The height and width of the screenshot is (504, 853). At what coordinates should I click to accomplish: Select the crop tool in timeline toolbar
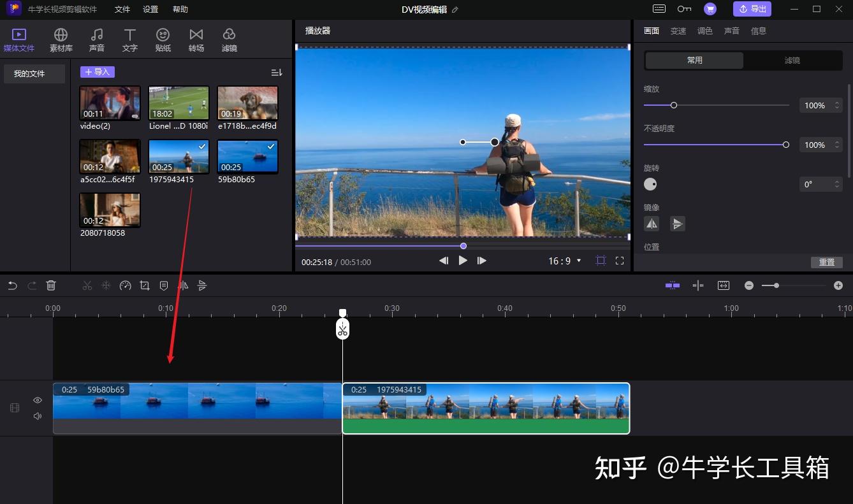[x=145, y=286]
